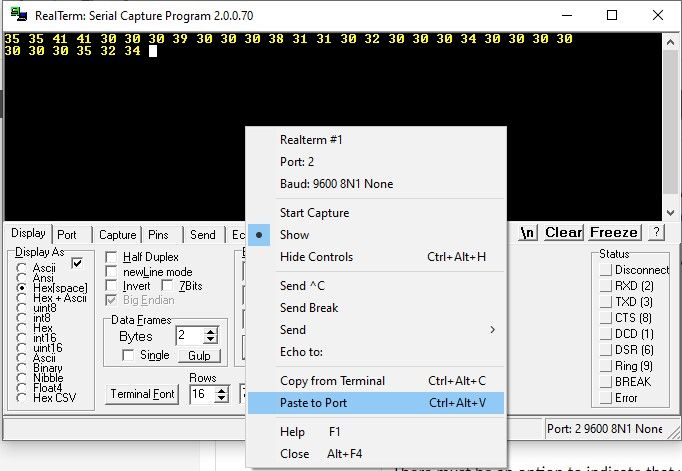682x471 pixels.
Task: Toggle the checkbox beside Display As
Action: pyautogui.click(x=77, y=263)
